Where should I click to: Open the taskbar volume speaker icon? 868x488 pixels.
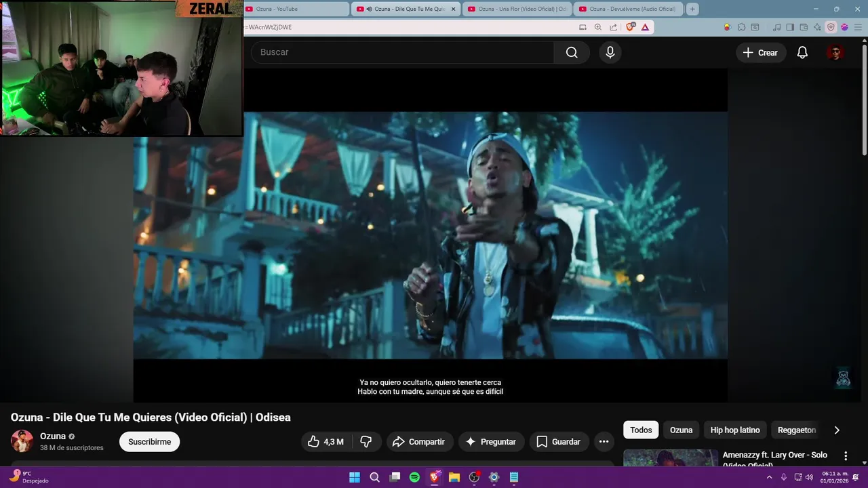pyautogui.click(x=809, y=477)
